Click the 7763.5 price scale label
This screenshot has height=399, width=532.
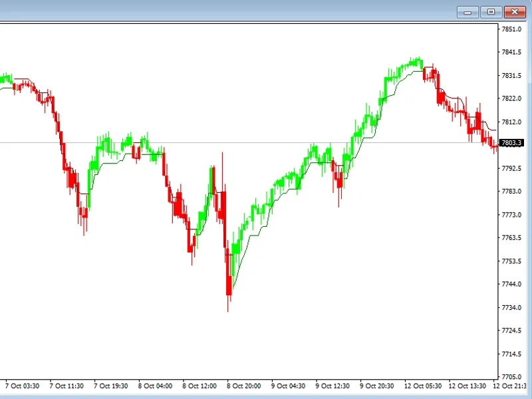coord(511,238)
